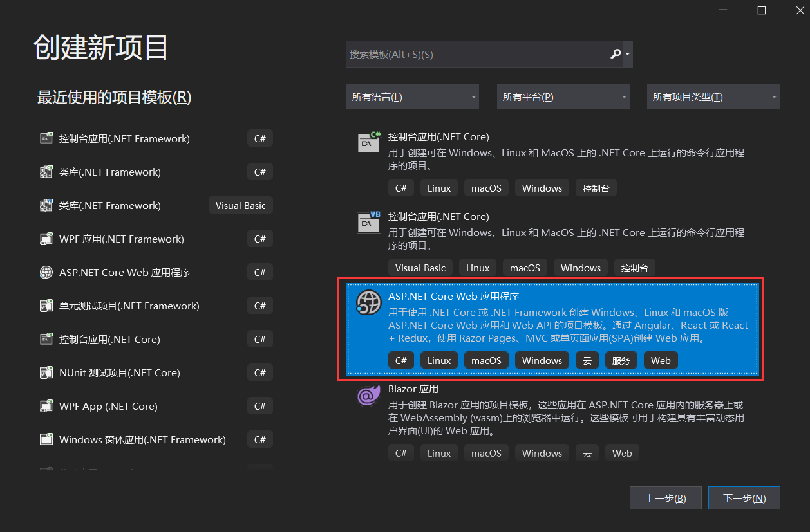Click C# tag beside WPF App (.NET Core)
Screen dimensions: 810x532
pyautogui.click(x=260, y=406)
